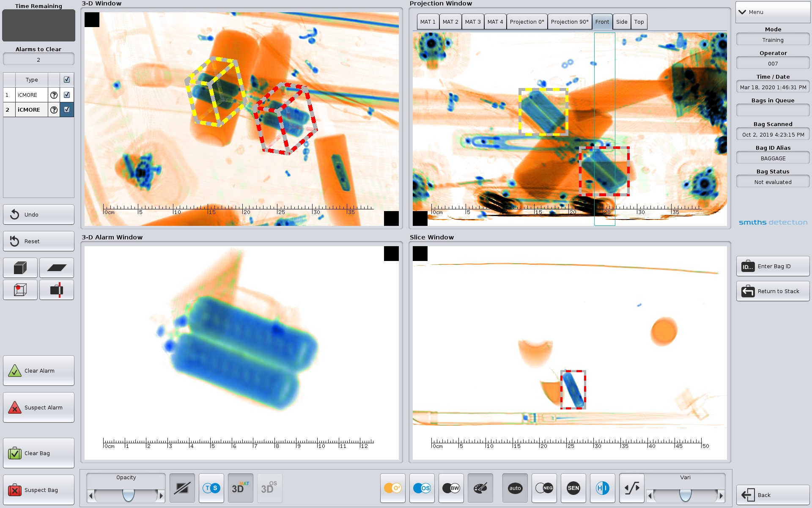Image resolution: width=812 pixels, height=508 pixels.
Task: Click the solid cube view icon
Action: coord(20,268)
